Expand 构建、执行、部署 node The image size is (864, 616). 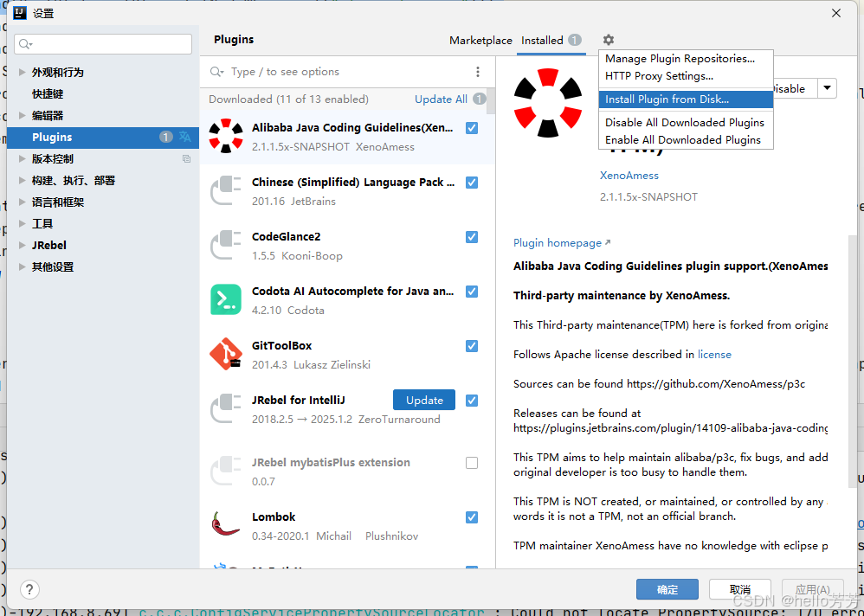(x=22, y=180)
